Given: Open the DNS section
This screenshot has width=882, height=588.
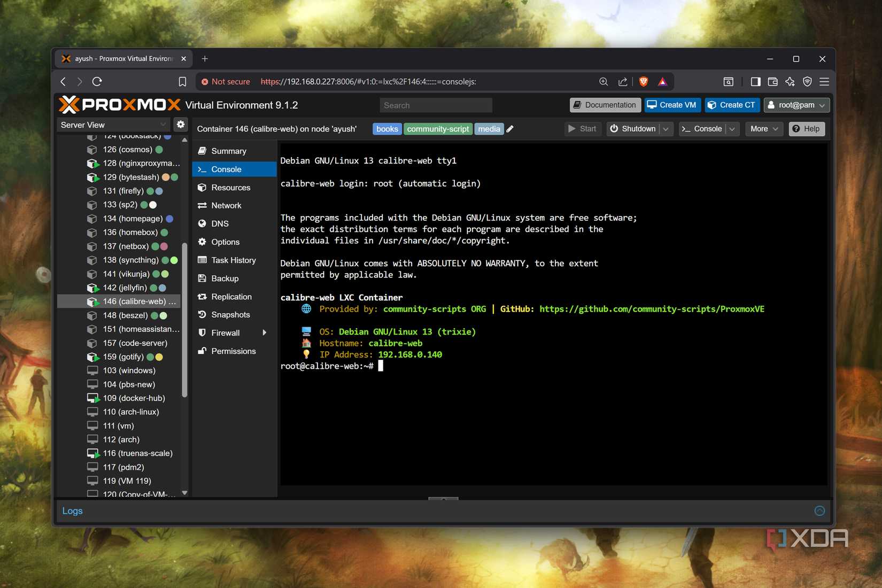Looking at the screenshot, I should click(x=234, y=224).
